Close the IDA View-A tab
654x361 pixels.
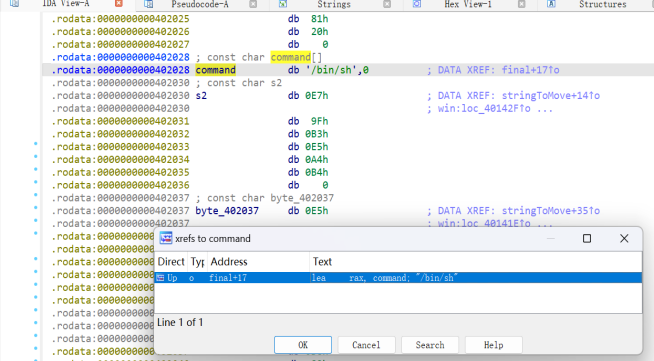pos(119,4)
